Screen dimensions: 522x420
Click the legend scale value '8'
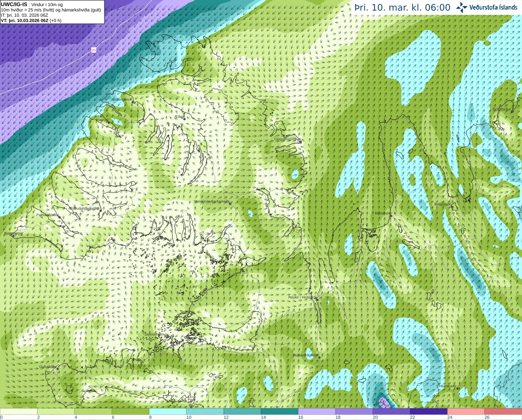coord(150,417)
